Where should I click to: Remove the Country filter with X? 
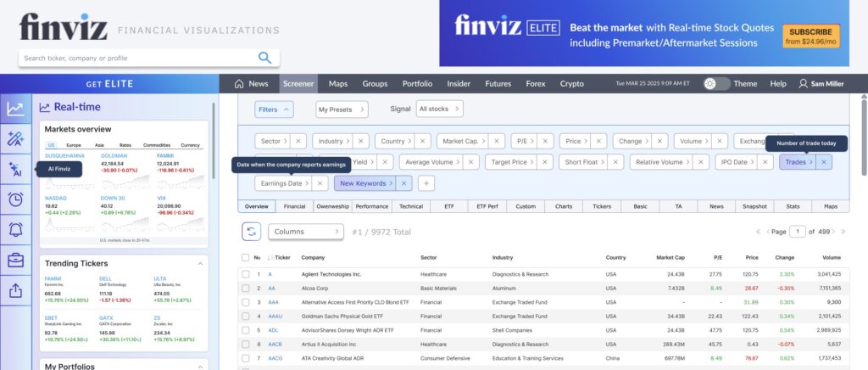(x=423, y=141)
